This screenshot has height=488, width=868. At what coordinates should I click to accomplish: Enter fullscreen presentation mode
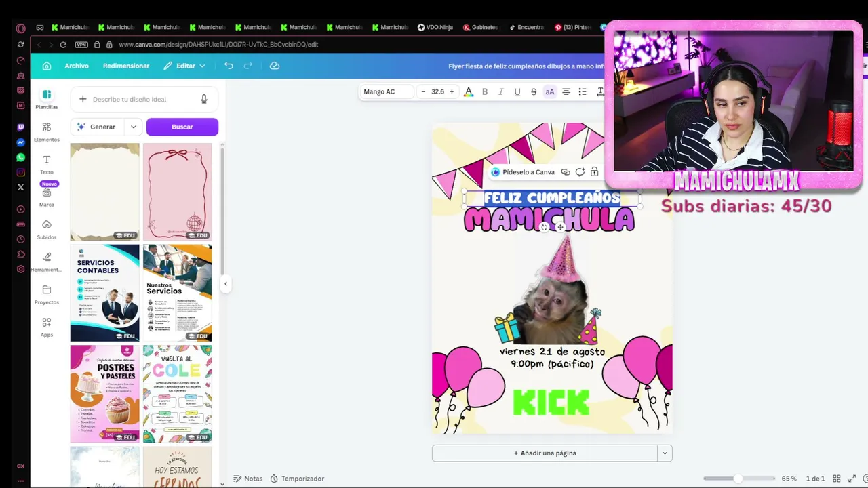(x=852, y=479)
